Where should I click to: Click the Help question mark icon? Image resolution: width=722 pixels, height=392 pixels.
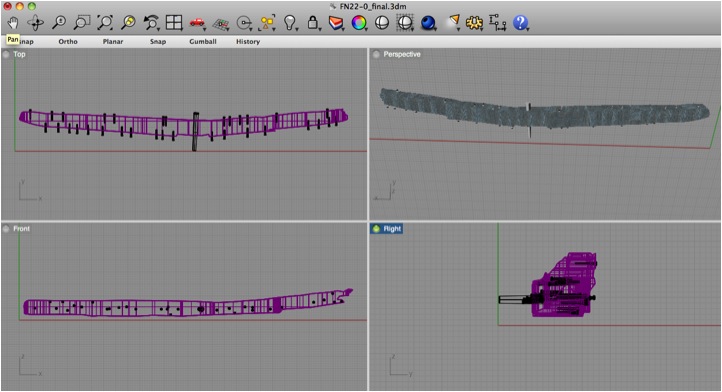pyautogui.click(x=520, y=23)
